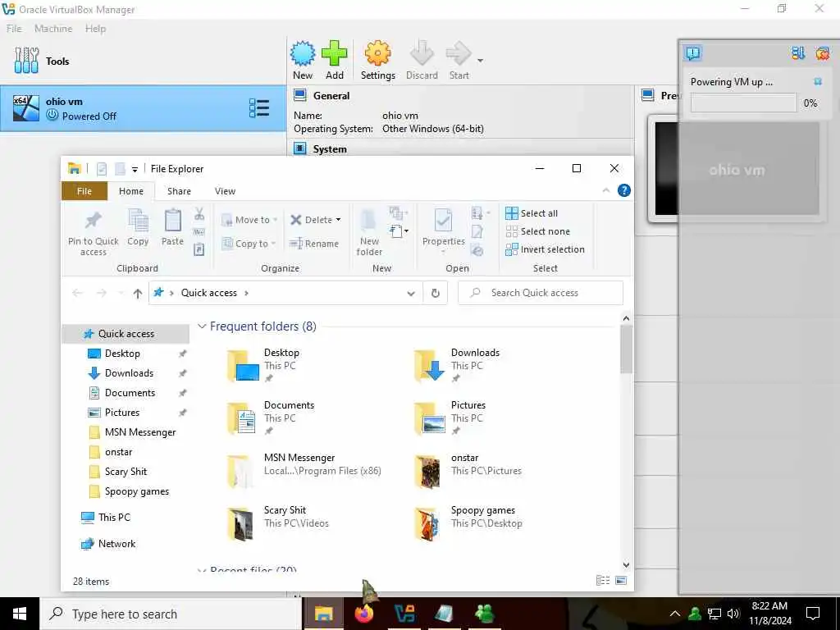Click the taskbar search box
This screenshot has width=840, height=630.
pos(171,614)
